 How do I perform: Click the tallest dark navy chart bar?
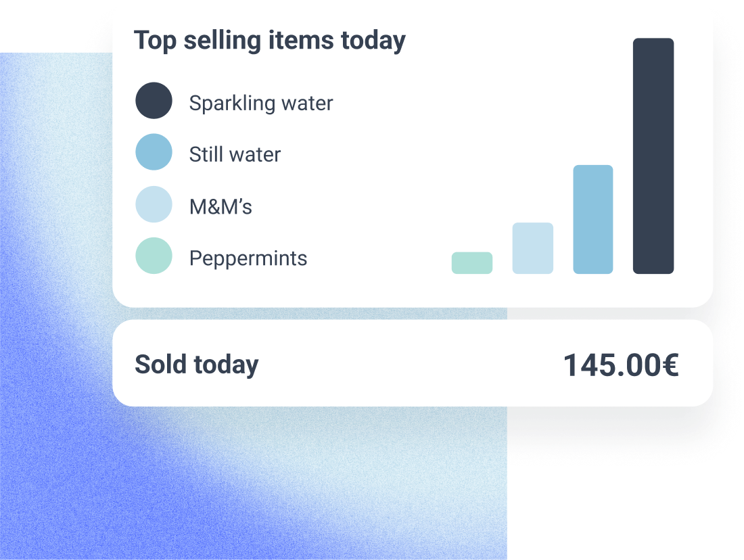(x=653, y=156)
